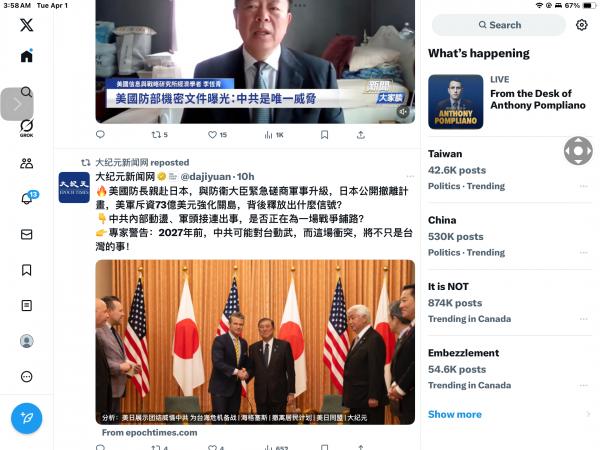Open Bookmarks in the sidebar
This screenshot has width=600, height=450.
tap(26, 270)
